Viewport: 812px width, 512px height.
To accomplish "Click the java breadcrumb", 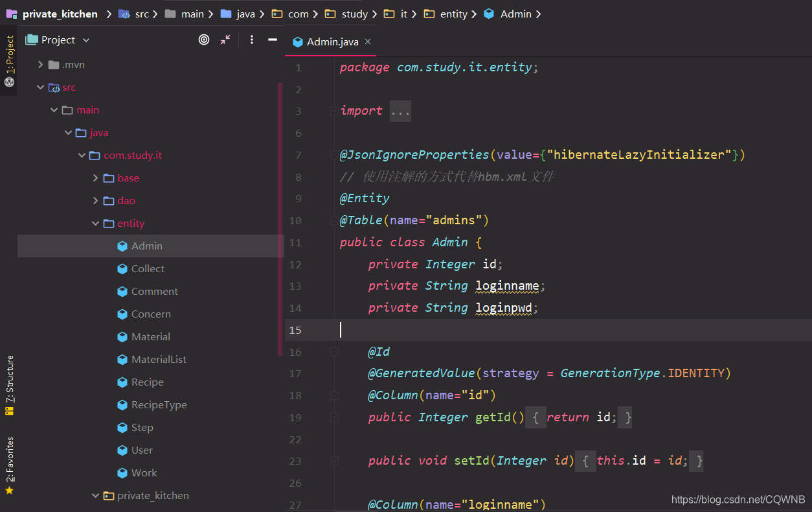I will (x=238, y=14).
